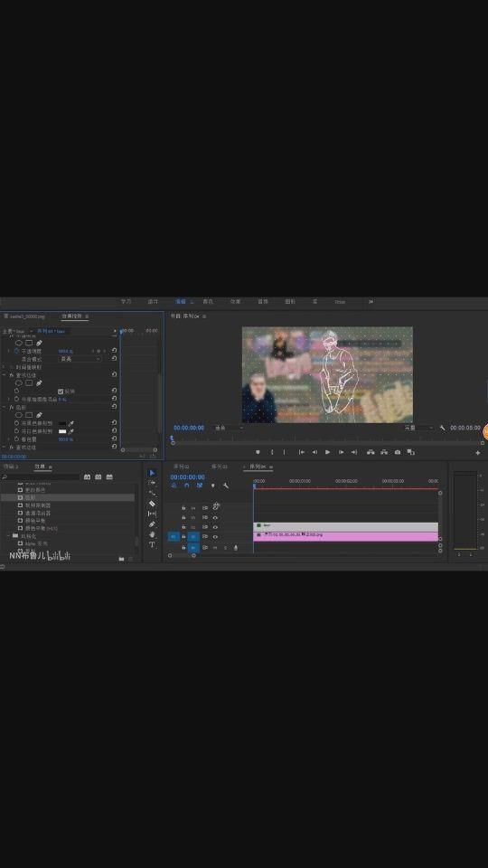488x868 pixels.
Task: Toggle the 反转 invert checkbox
Action: 61,391
